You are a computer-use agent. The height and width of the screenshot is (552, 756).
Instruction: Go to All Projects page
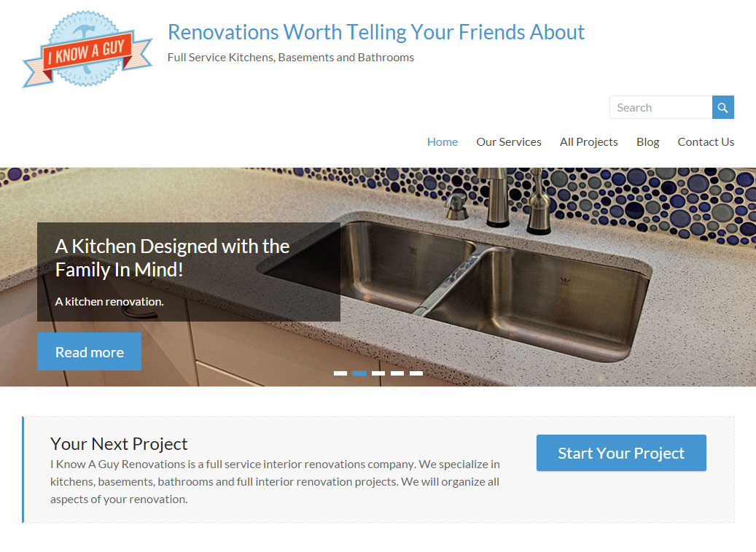pos(589,142)
